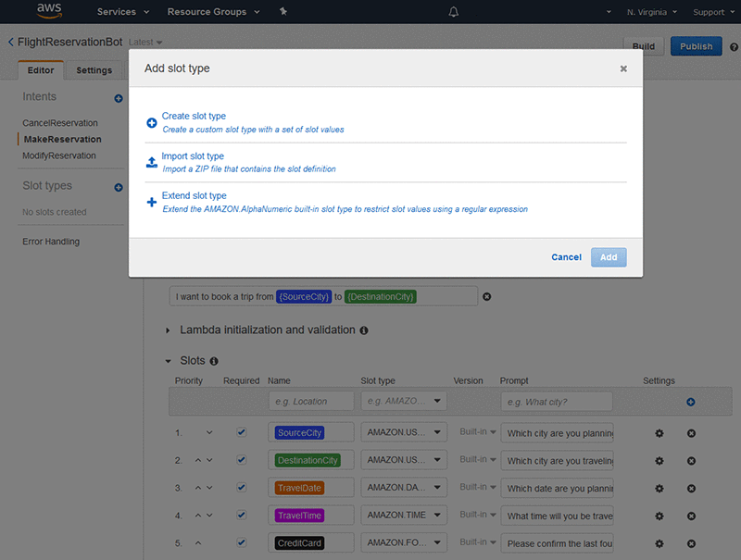Viewport: 741px width, 560px height.
Task: Click the new slot Name input field
Action: [311, 402]
